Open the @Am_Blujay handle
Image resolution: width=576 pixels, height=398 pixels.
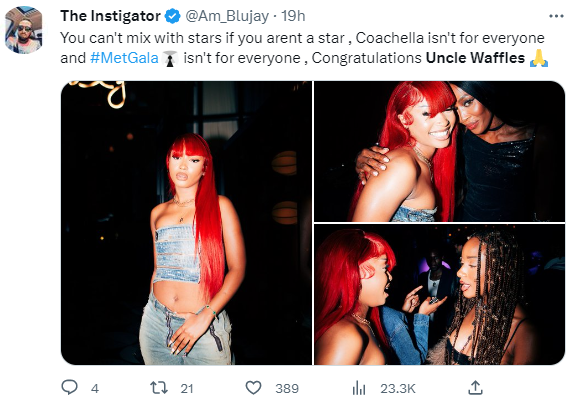pyautogui.click(x=227, y=16)
